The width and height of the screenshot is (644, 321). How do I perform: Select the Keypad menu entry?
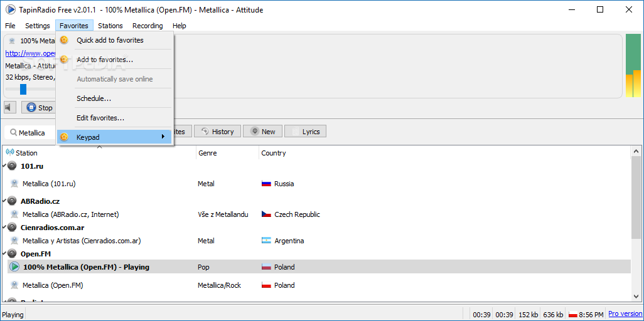pyautogui.click(x=115, y=137)
